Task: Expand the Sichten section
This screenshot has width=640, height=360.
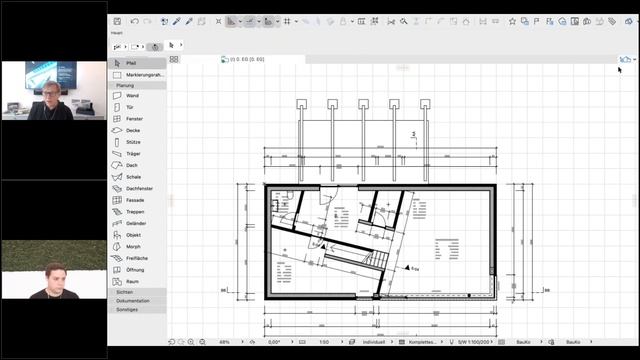Action: pyautogui.click(x=138, y=292)
